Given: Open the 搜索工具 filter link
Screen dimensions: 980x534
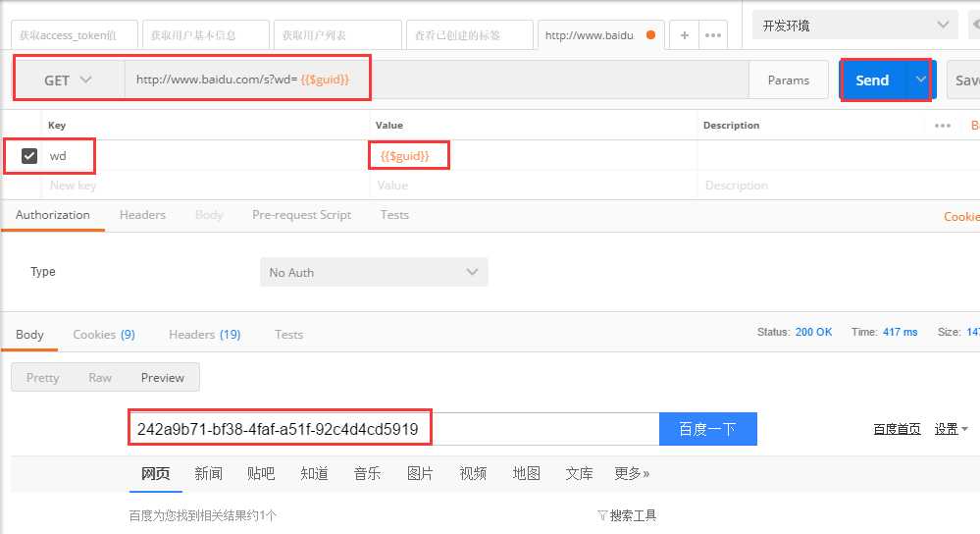Looking at the screenshot, I should click(627, 515).
